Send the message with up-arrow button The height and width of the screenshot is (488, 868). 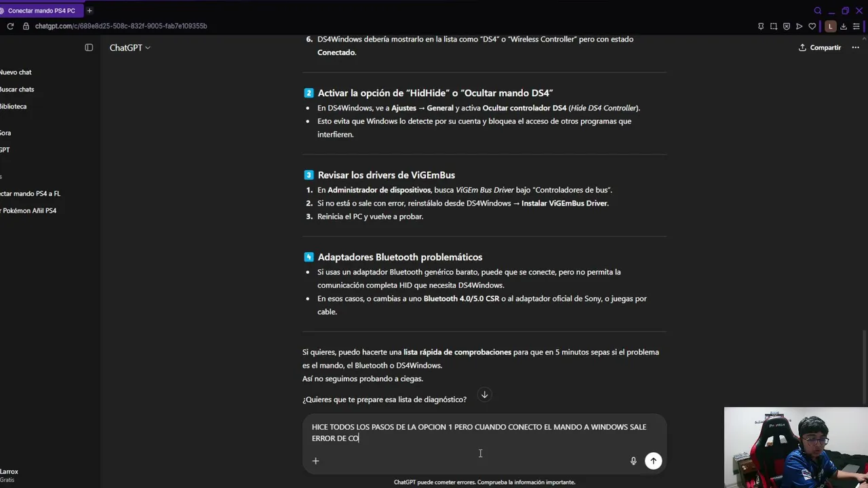click(x=653, y=461)
